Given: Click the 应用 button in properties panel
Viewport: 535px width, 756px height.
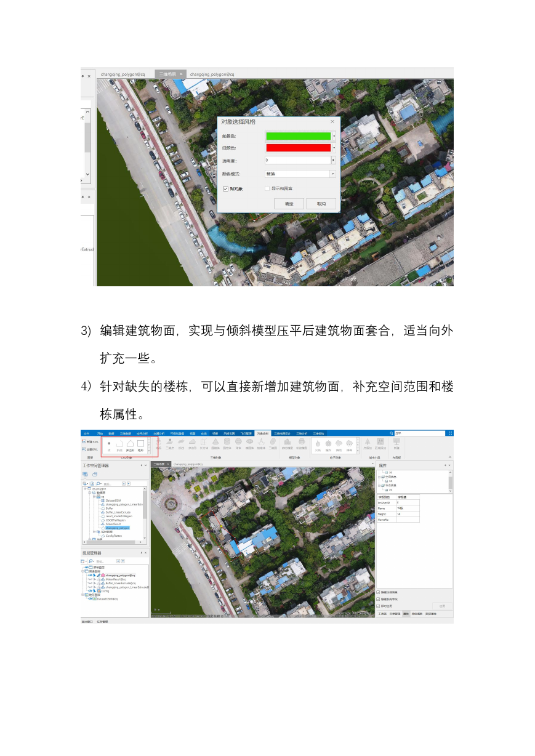Looking at the screenshot, I should click(x=441, y=606).
